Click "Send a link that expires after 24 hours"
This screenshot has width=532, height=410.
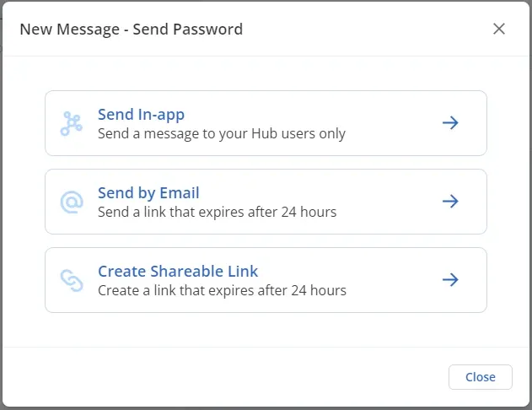pyautogui.click(x=217, y=212)
